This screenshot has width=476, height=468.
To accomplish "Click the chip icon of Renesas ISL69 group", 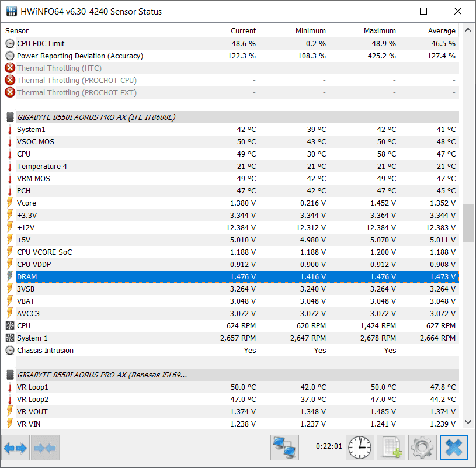I will click(10, 375).
